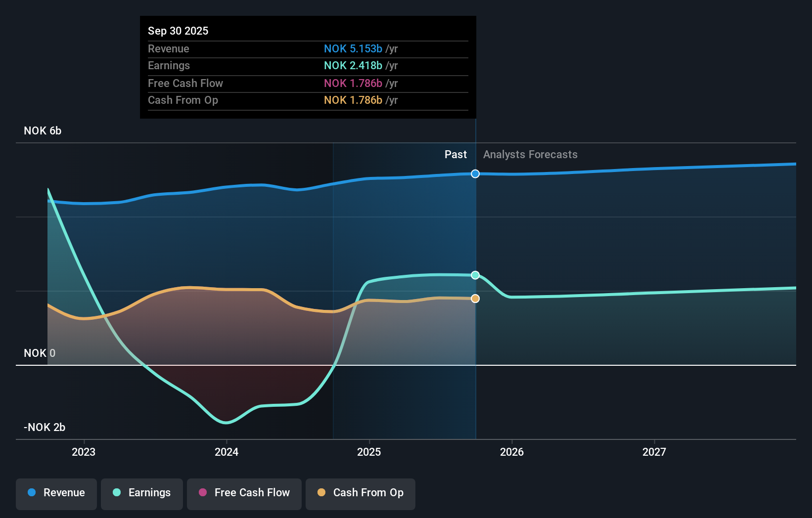
Task: Switch to the Past section of the chart
Action: [x=455, y=154]
